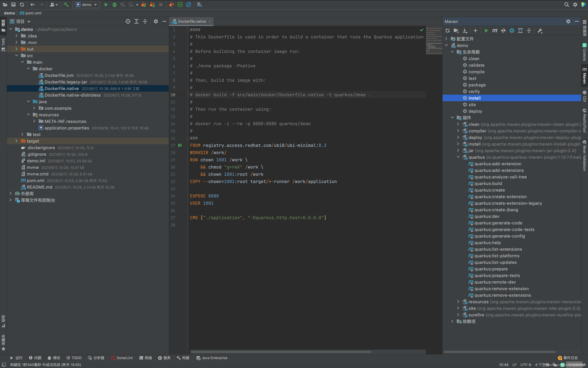This screenshot has width=588, height=368.
Task: Toggle Maven Skip Tests mode
Action: [512, 30]
